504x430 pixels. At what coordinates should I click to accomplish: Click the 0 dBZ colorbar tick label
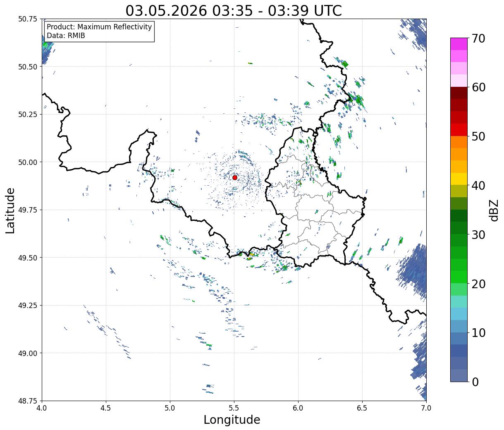[x=475, y=382]
